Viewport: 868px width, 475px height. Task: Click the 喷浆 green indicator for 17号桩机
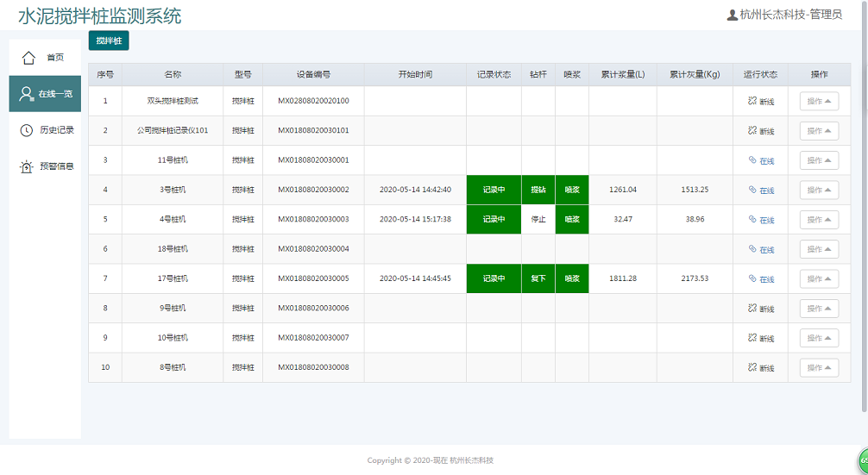click(x=572, y=278)
